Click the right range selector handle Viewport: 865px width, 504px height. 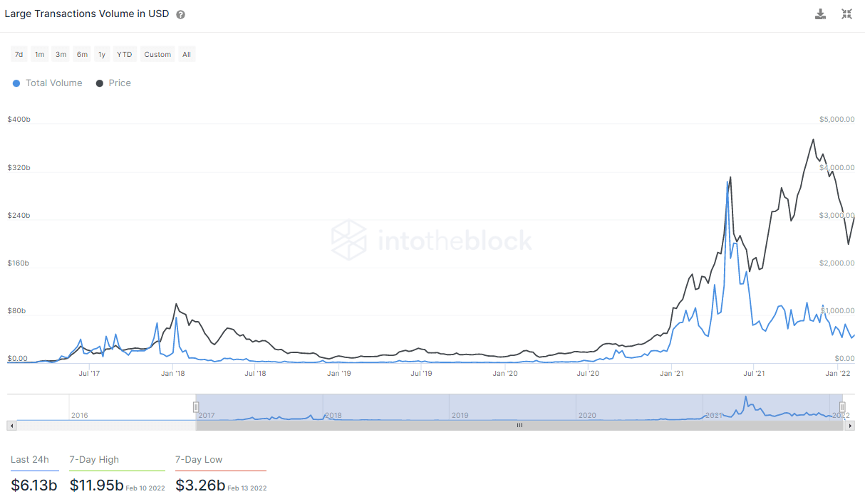841,406
